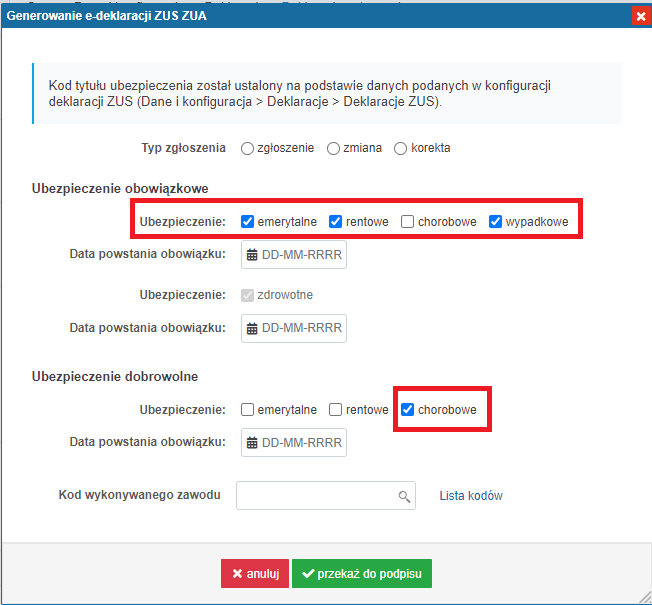Click the red anuluj button
The height and width of the screenshot is (605, 652).
(x=255, y=573)
